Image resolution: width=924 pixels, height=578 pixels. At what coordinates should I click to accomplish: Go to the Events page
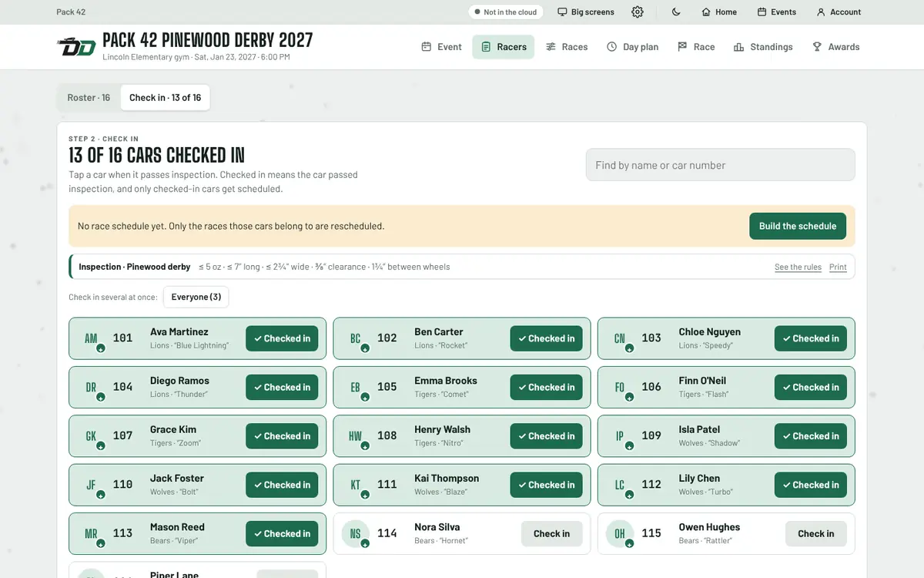777,12
